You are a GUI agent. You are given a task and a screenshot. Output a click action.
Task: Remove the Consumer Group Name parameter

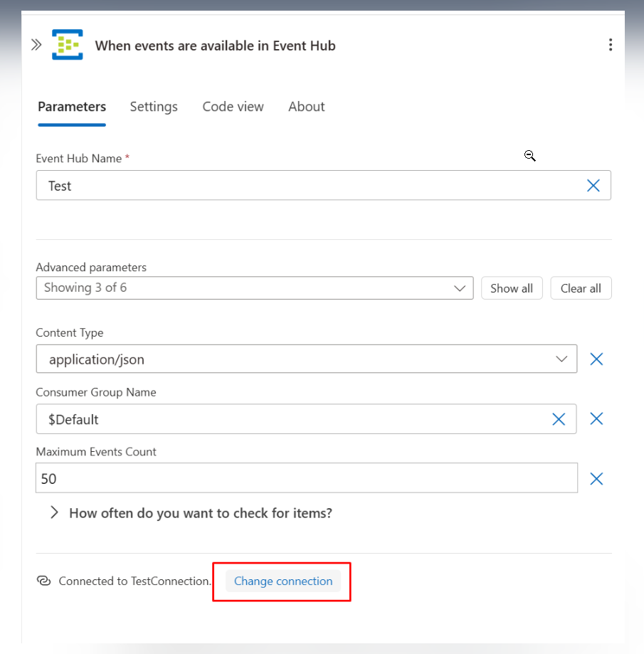tap(596, 419)
